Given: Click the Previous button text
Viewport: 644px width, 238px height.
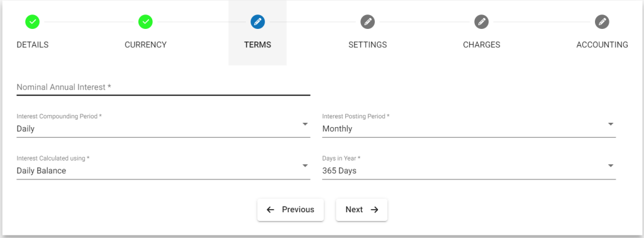Looking at the screenshot, I should tap(297, 210).
